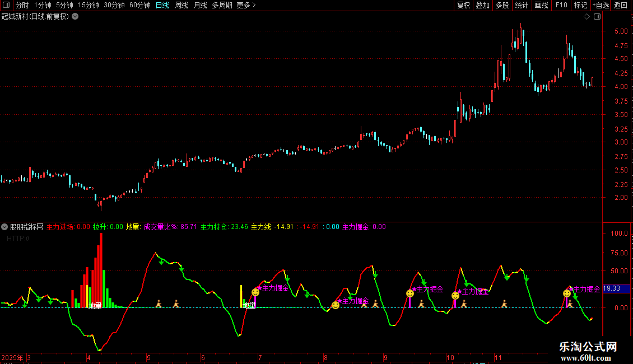Click the 股朋指标网 indicator name
Screen dimensions: 633x364
click(x=27, y=227)
